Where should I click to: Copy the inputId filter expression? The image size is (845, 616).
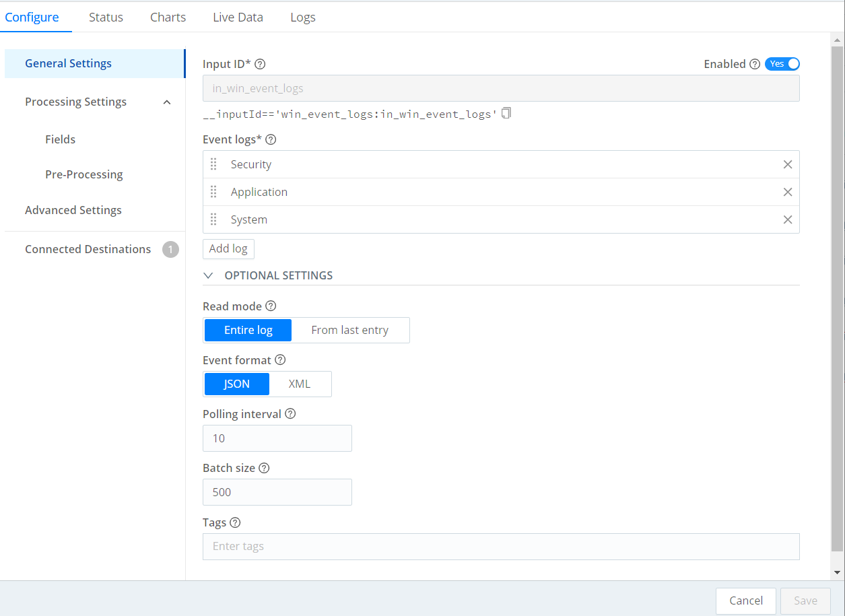[506, 113]
